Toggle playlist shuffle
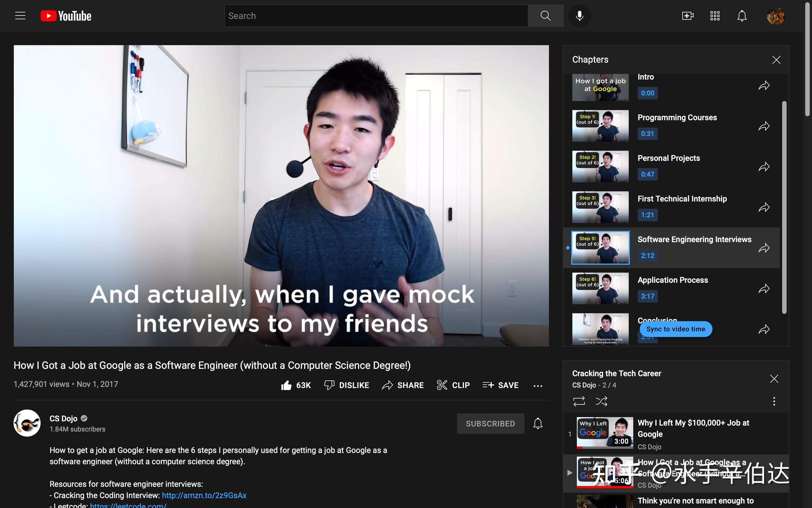The height and width of the screenshot is (508, 812). (601, 401)
